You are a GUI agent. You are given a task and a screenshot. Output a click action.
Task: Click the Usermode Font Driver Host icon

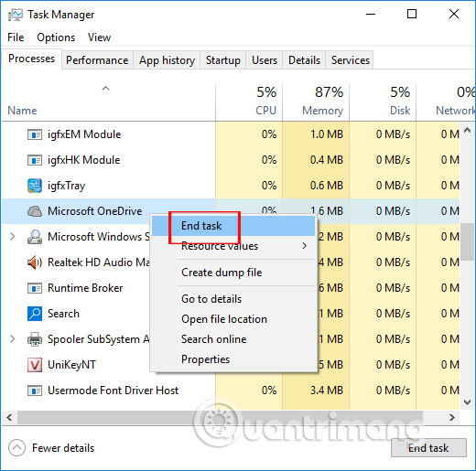(35, 391)
